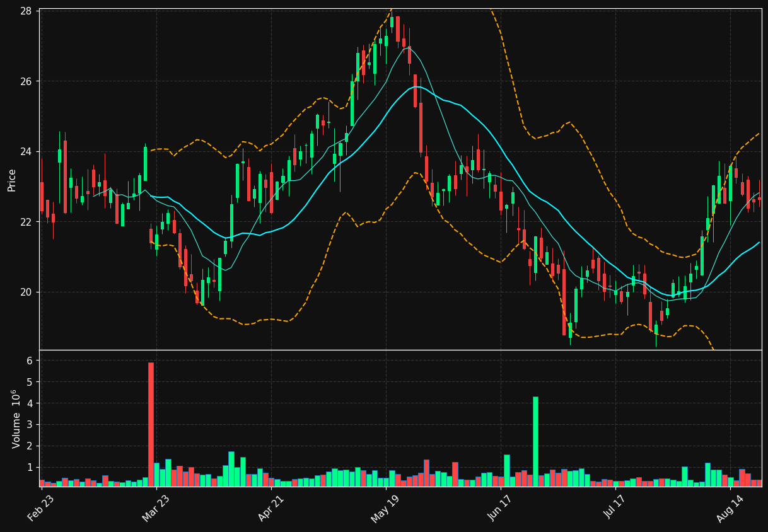This screenshot has width=768, height=532.
Task: Click the Price axis title
Action: click(12, 180)
